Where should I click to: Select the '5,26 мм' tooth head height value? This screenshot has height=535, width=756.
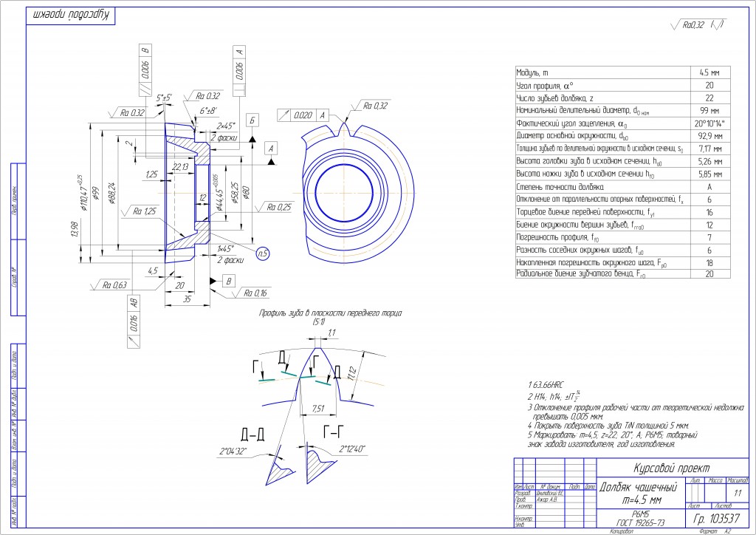[710, 162]
